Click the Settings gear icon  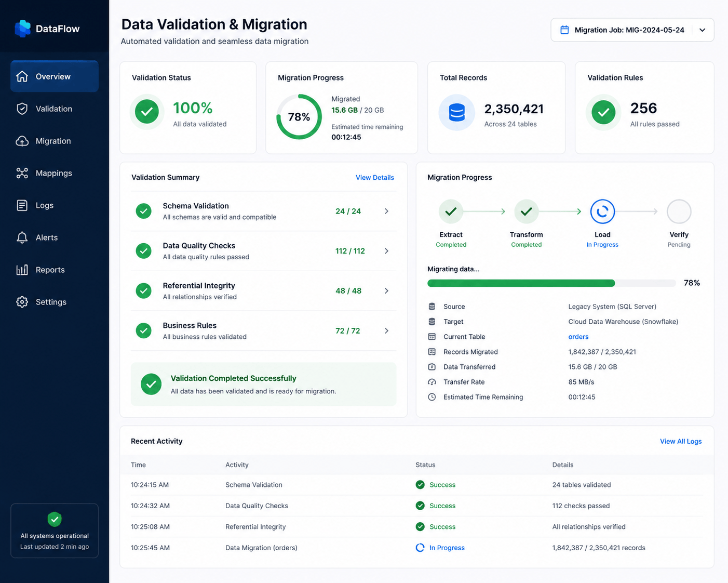[x=22, y=302]
